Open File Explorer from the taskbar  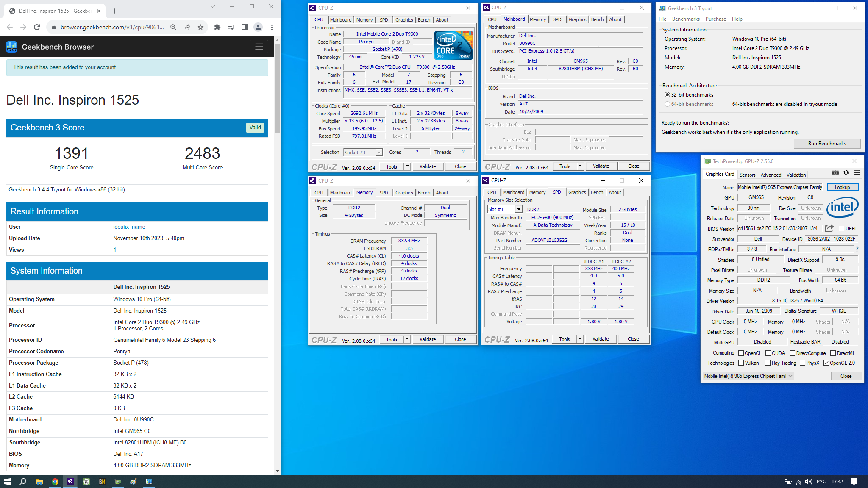39,482
